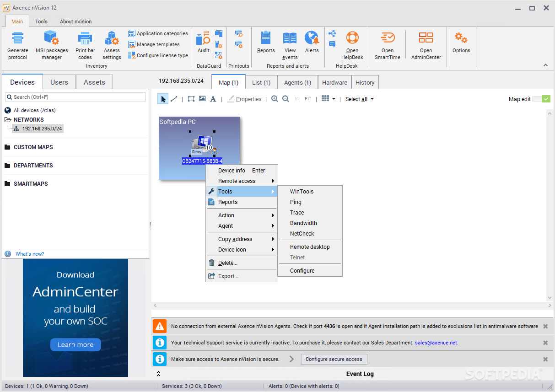555x392 pixels.
Task: Open SmartTime
Action: [x=388, y=45]
